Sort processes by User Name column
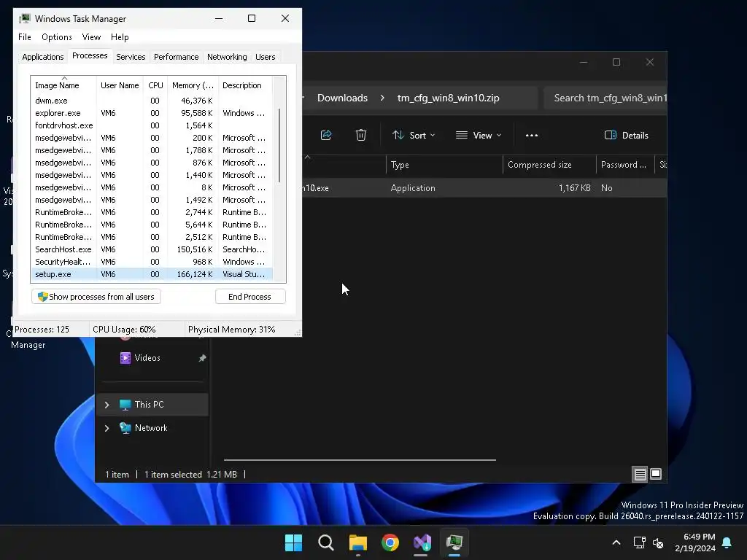747x560 pixels. [120, 85]
